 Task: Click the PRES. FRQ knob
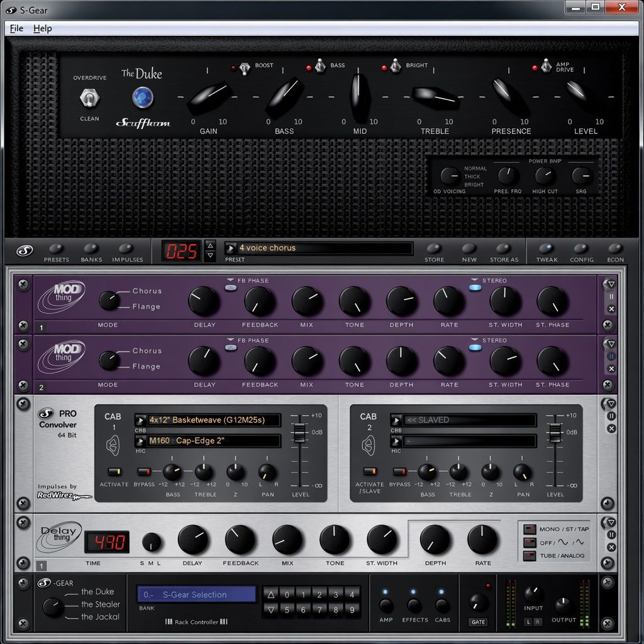tap(508, 176)
